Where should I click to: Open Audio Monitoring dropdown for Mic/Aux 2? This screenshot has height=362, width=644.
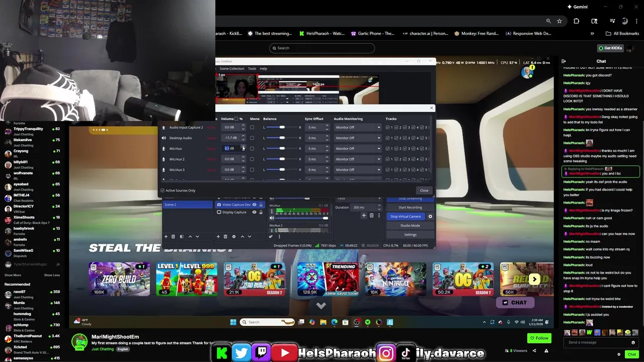click(x=358, y=159)
